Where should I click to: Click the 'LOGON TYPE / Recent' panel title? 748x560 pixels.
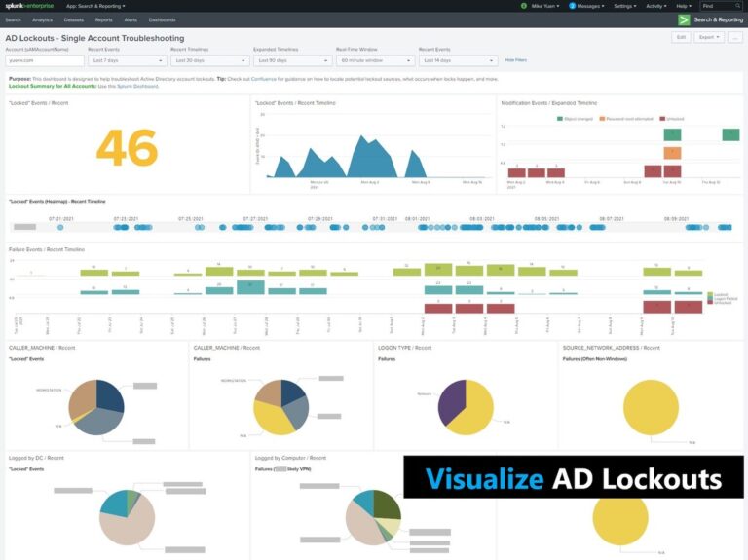click(x=404, y=348)
